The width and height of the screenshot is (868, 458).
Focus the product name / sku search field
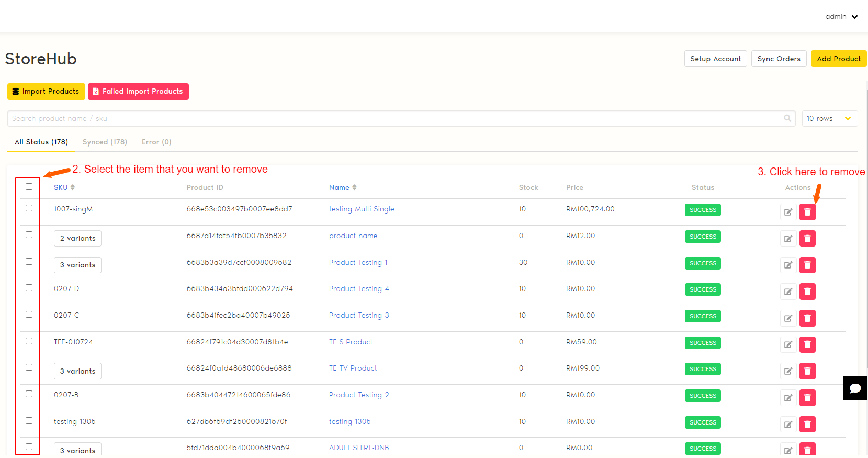coord(392,119)
